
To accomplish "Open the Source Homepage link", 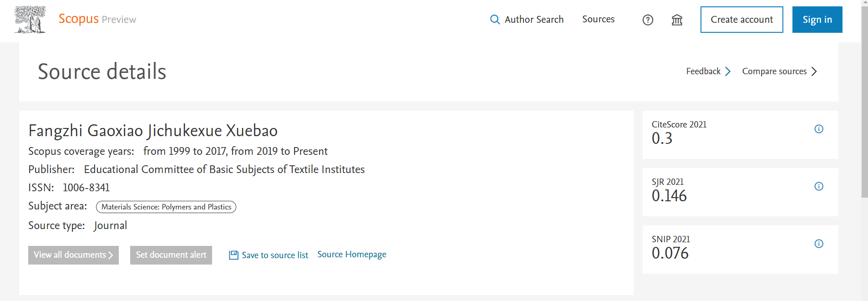I will (x=352, y=255).
